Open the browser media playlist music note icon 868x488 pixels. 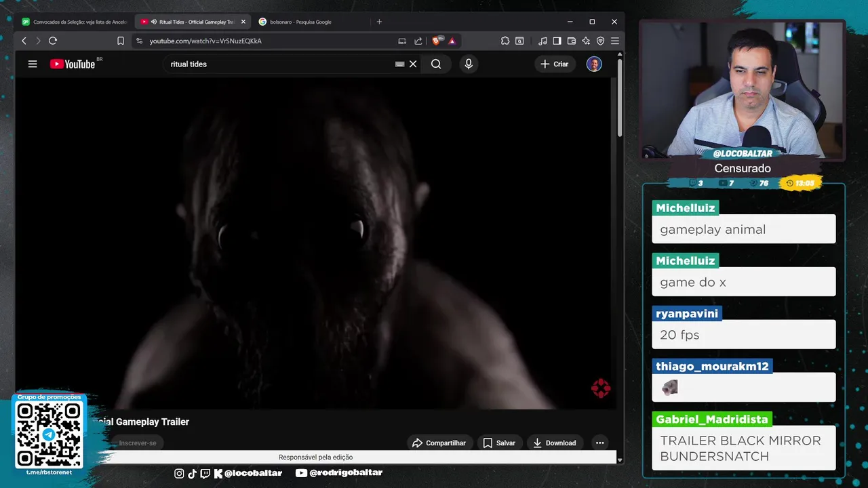[542, 41]
